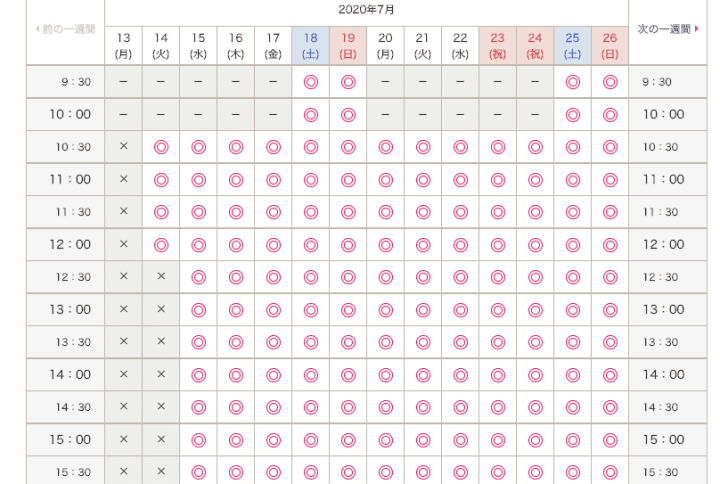The image size is (720, 484).
Task: Pick the 12:00 slot on Friday the 17th
Action: 273,244
